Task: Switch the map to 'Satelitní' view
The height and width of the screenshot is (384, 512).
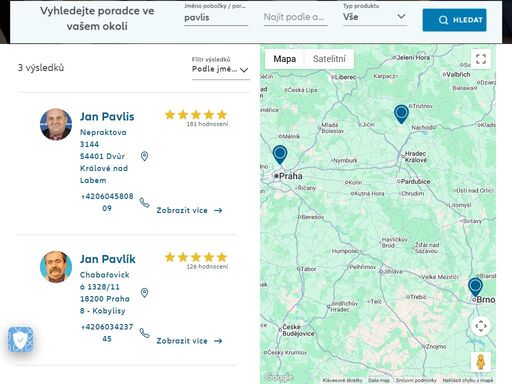Action: tap(329, 59)
